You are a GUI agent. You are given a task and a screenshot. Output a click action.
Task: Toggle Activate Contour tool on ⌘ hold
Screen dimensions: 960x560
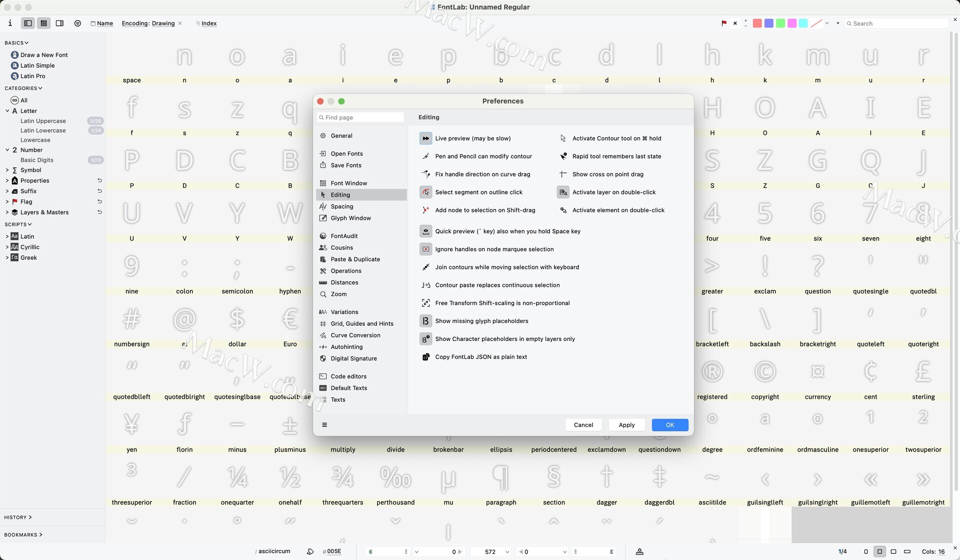pos(563,138)
